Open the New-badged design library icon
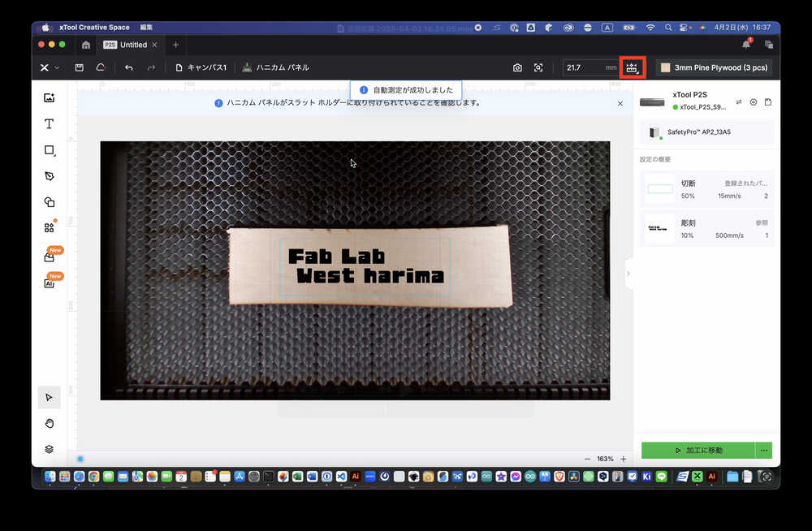The width and height of the screenshot is (812, 531). click(50, 257)
